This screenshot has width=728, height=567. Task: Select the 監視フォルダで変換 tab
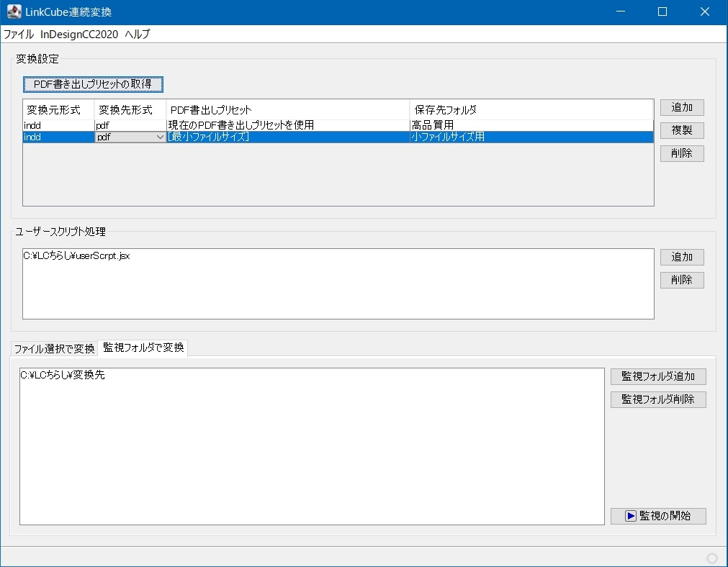[143, 348]
